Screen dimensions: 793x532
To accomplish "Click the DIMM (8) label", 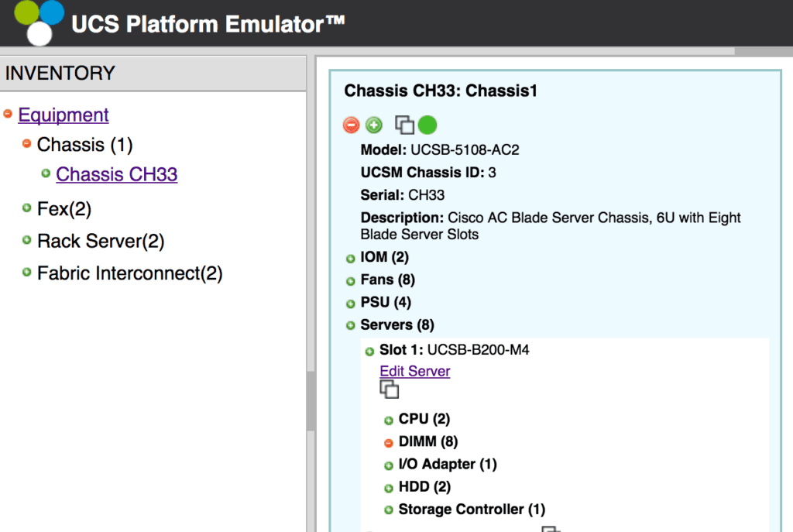I will coord(427,441).
